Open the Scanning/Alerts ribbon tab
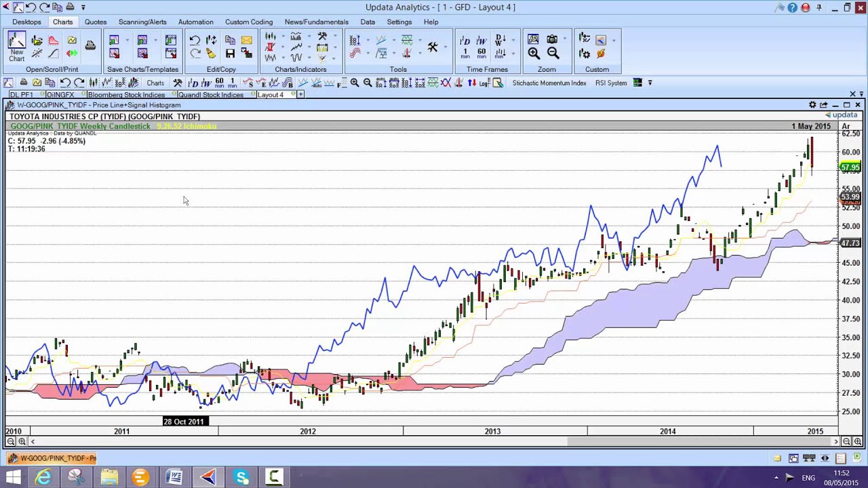This screenshot has width=868, height=488. tap(142, 22)
